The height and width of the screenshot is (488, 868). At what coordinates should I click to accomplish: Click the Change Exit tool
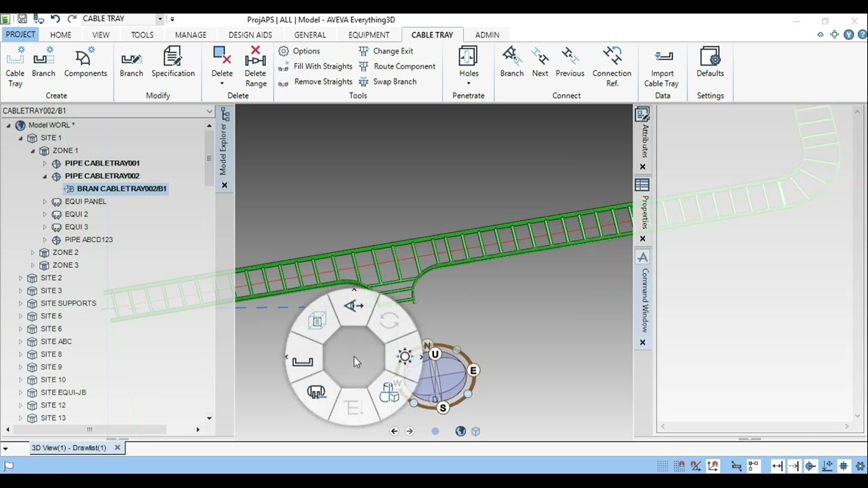pos(386,51)
